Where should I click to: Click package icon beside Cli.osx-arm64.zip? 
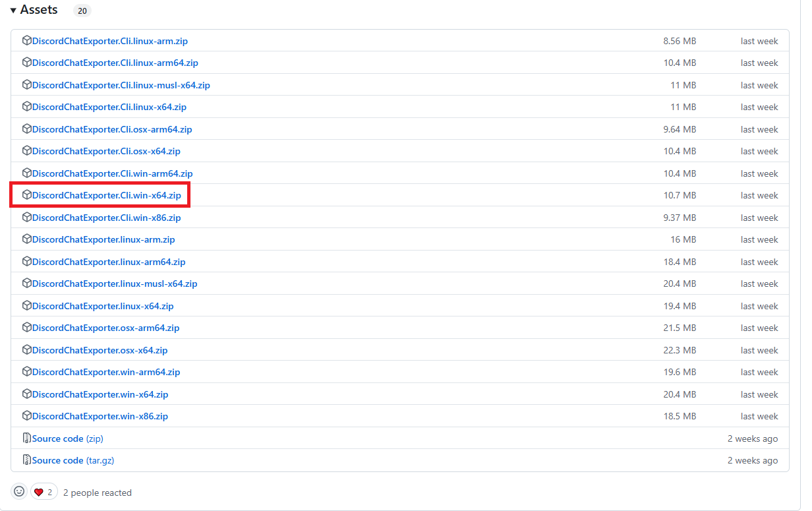pyautogui.click(x=27, y=129)
